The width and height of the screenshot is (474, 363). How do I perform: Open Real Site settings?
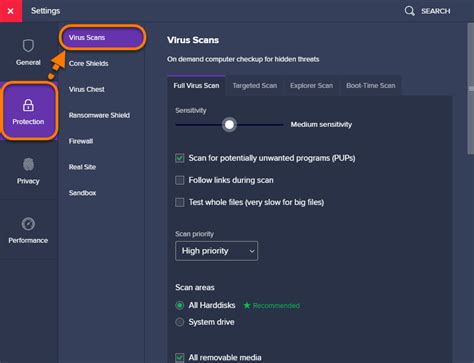82,167
